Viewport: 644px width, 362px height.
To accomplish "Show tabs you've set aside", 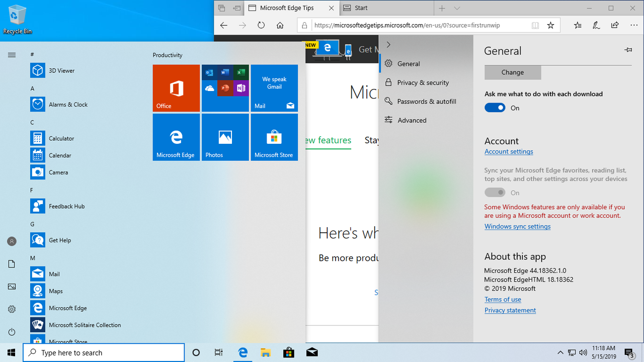I will click(x=222, y=8).
